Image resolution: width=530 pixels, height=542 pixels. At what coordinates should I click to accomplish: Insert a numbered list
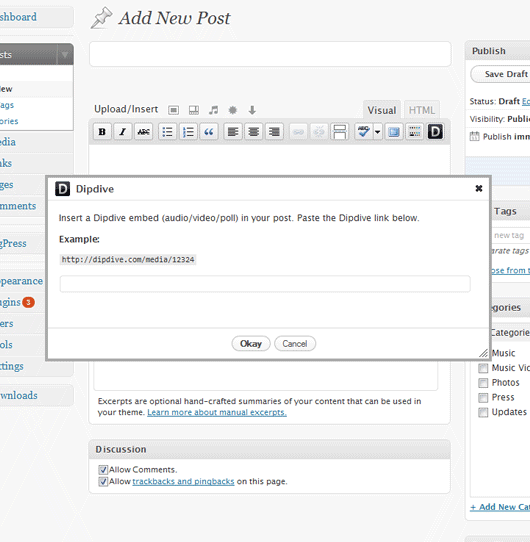188,132
